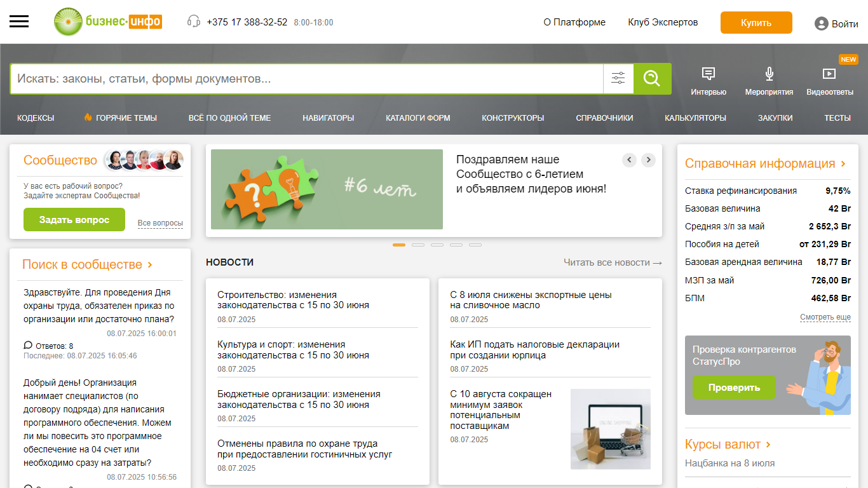The image size is (868, 488).
Task: Open минимум заявок поставщикам news
Action: tap(501, 410)
